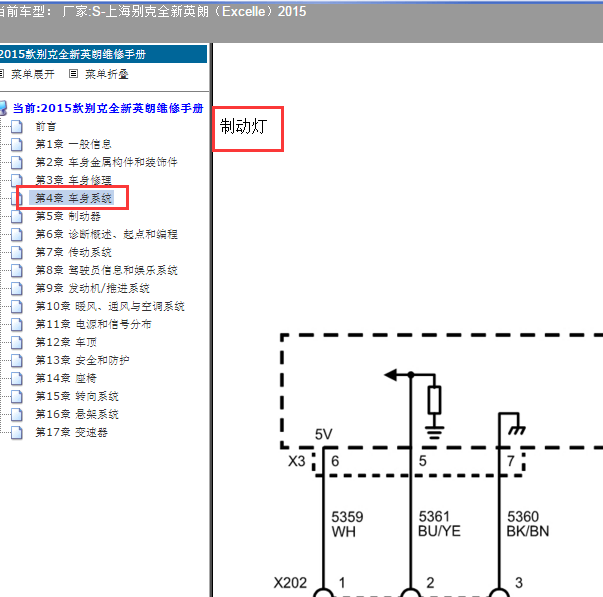Open 第17章 变速器
This screenshot has width=603, height=597.
(72, 432)
